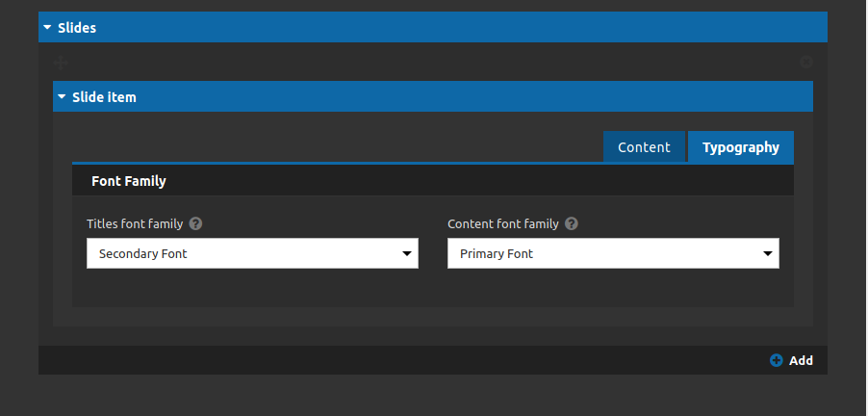Show help for Titles font family
This screenshot has width=868, height=416.
(x=195, y=223)
